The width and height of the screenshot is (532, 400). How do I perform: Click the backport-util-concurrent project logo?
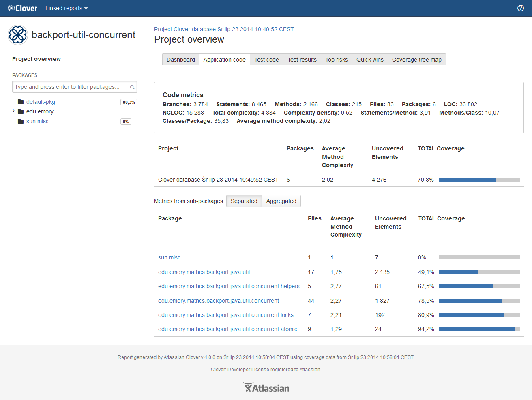point(18,35)
